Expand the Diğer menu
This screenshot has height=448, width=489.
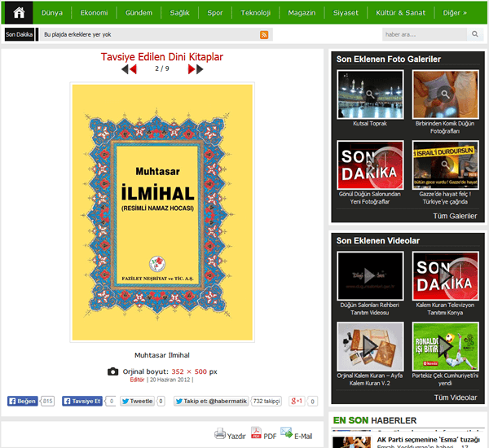tap(455, 13)
